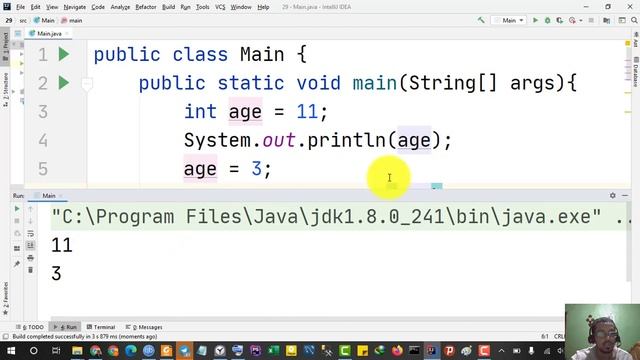Click the Run tool window button at bottom
The image size is (640, 360).
pyautogui.click(x=65, y=327)
